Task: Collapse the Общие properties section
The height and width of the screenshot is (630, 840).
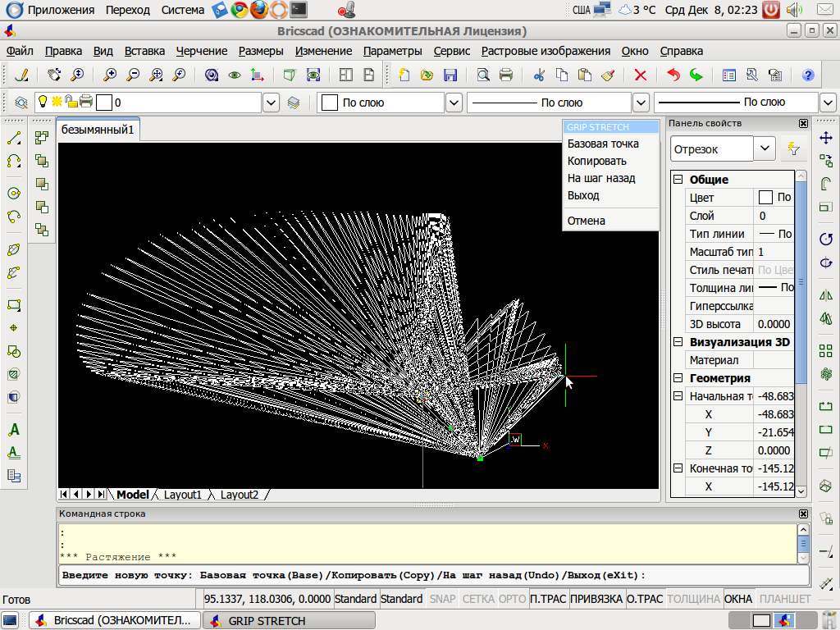Action: (678, 180)
